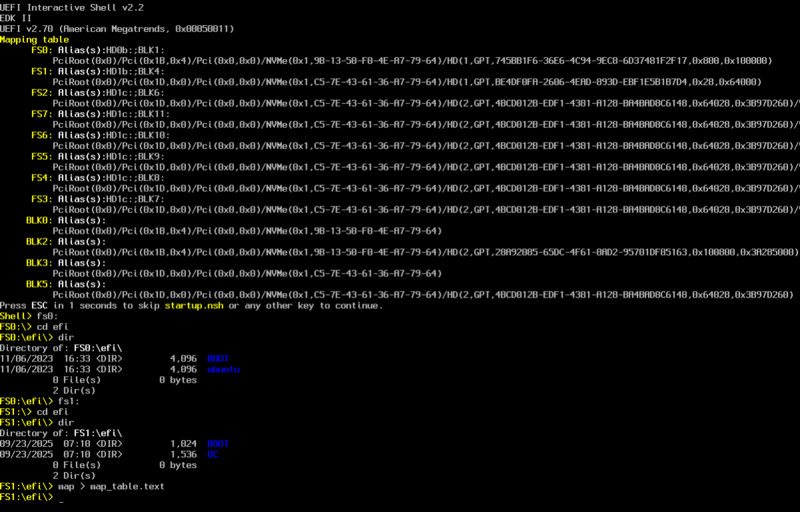Click 'Directory of: FS0:\efi\' line
Viewport: 800px width, 512px height.
pos(61,348)
